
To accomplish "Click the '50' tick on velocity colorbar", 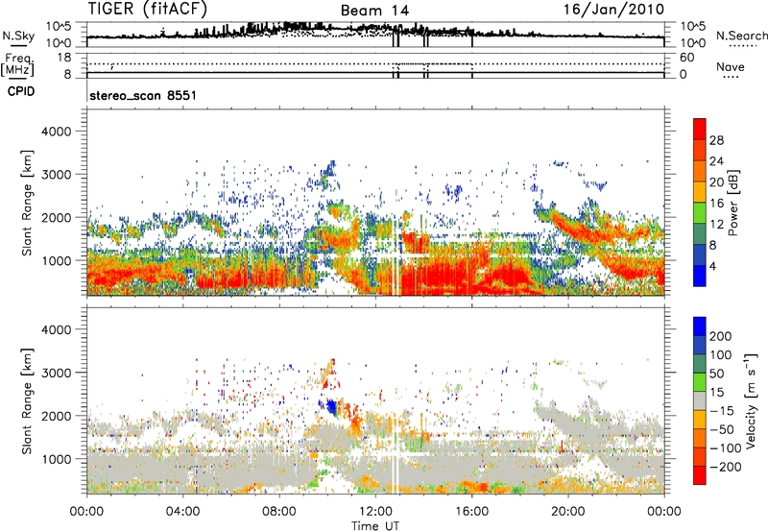I will click(x=716, y=374).
